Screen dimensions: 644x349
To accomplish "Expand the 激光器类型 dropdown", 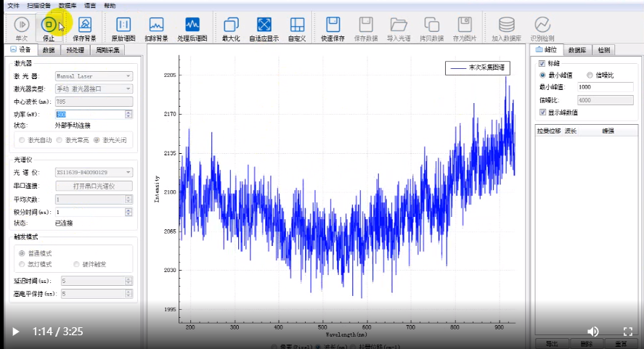I will tap(94, 89).
